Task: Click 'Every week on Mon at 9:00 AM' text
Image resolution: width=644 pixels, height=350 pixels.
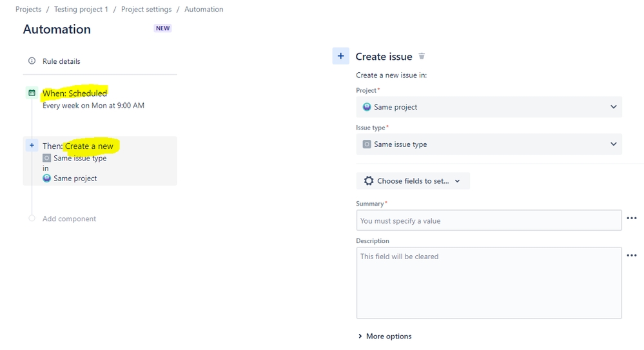Action: click(93, 106)
